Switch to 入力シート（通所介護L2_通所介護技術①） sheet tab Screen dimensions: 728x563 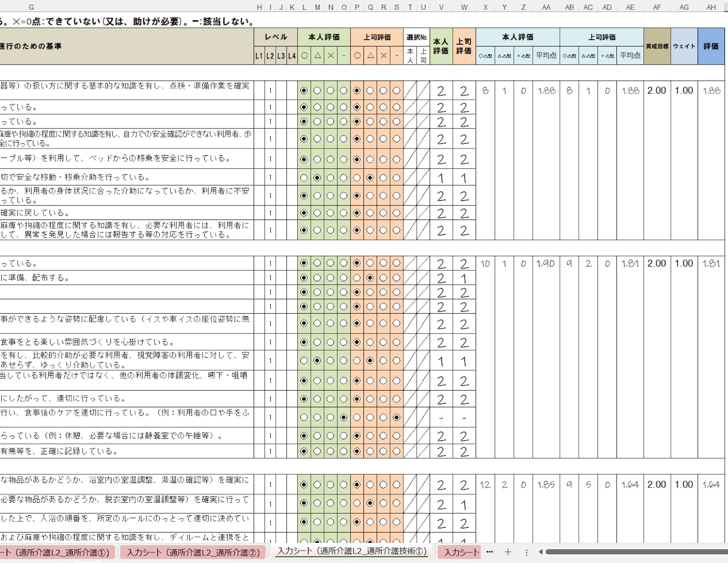coord(352,552)
